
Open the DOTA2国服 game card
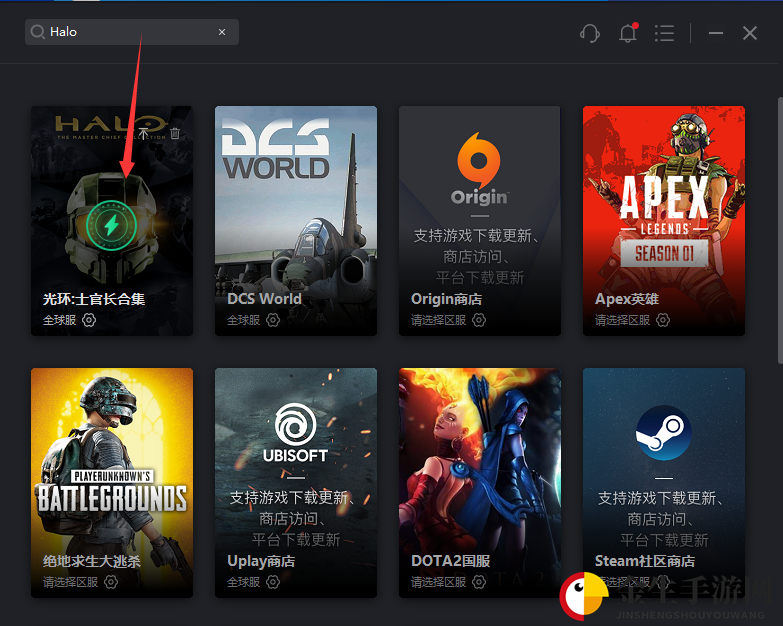479,483
